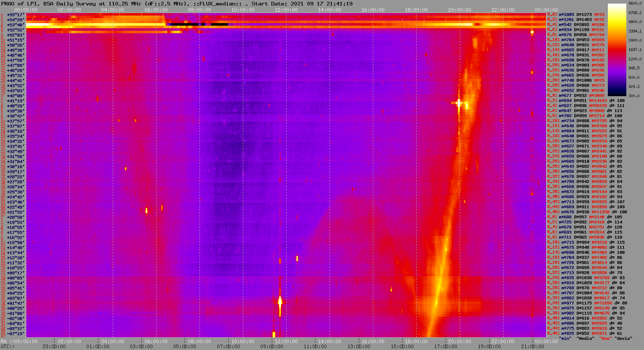Pick the red band of the color bar

(617, 50)
